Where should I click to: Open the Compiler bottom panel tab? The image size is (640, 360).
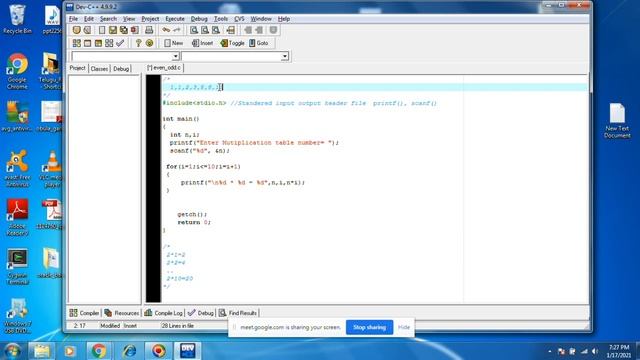click(84, 313)
